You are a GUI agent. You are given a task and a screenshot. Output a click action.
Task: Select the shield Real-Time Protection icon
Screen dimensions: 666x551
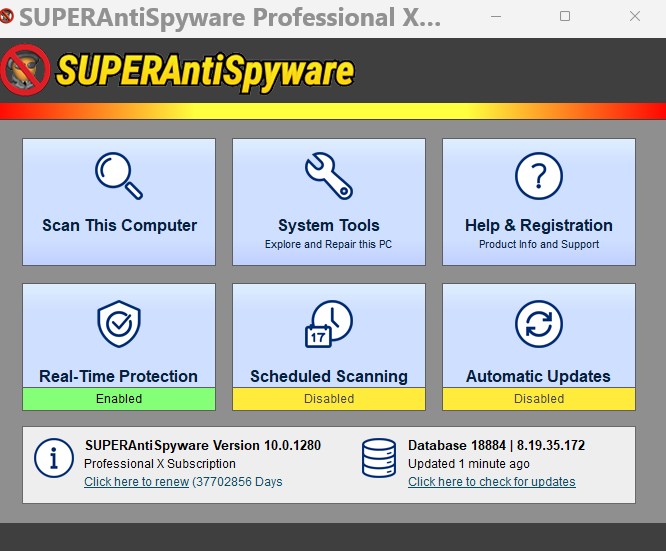119,324
